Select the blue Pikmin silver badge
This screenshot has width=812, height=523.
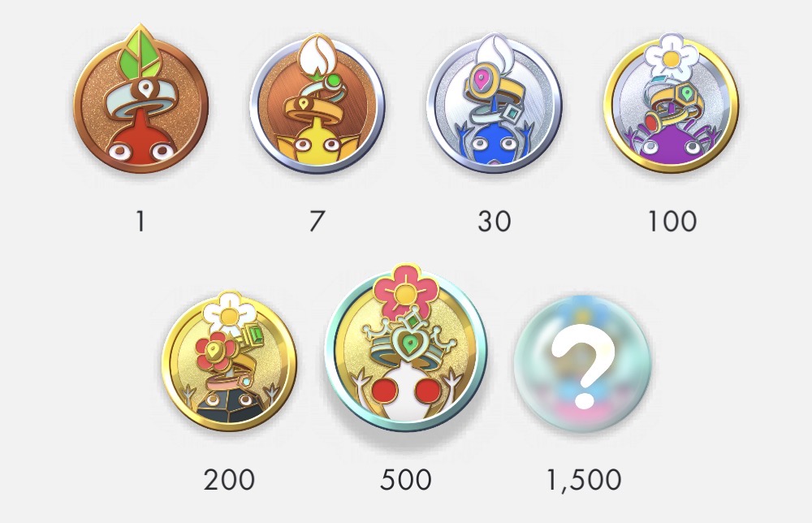pyautogui.click(x=494, y=104)
